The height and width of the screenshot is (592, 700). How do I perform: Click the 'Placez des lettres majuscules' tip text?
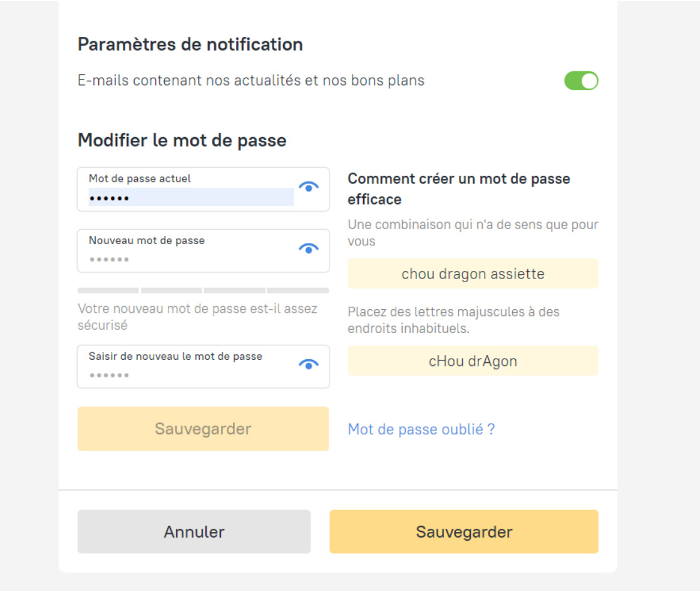tap(453, 319)
